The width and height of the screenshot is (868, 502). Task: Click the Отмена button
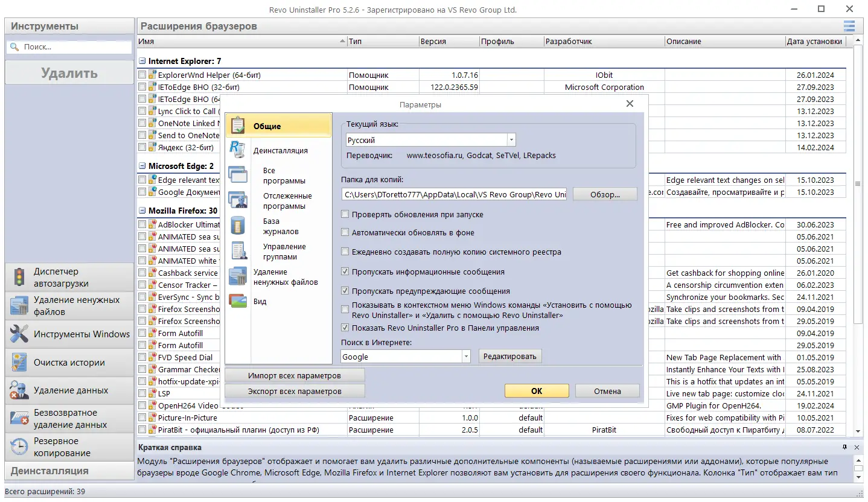[607, 391]
